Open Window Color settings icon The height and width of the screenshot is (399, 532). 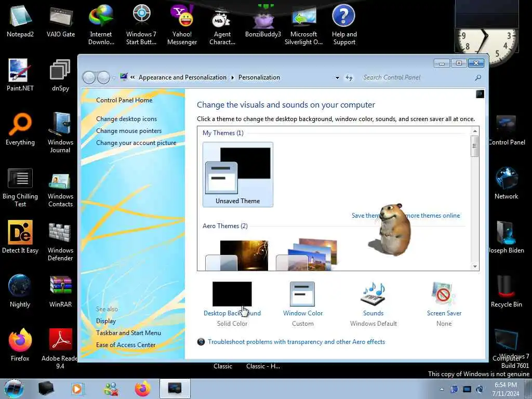(x=302, y=294)
